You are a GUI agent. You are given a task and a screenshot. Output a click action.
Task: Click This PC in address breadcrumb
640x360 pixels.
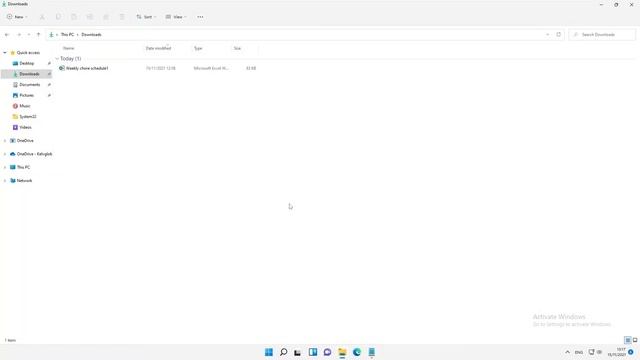(x=67, y=35)
